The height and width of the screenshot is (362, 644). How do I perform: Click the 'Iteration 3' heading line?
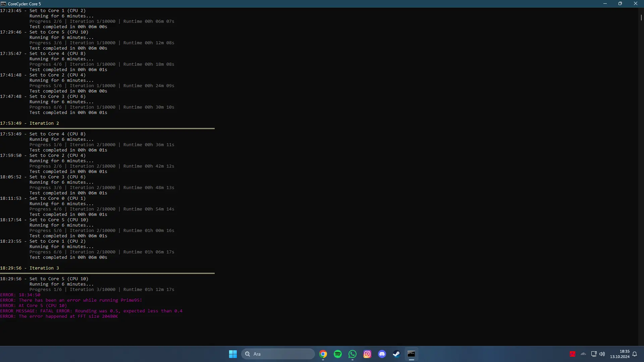click(30, 268)
